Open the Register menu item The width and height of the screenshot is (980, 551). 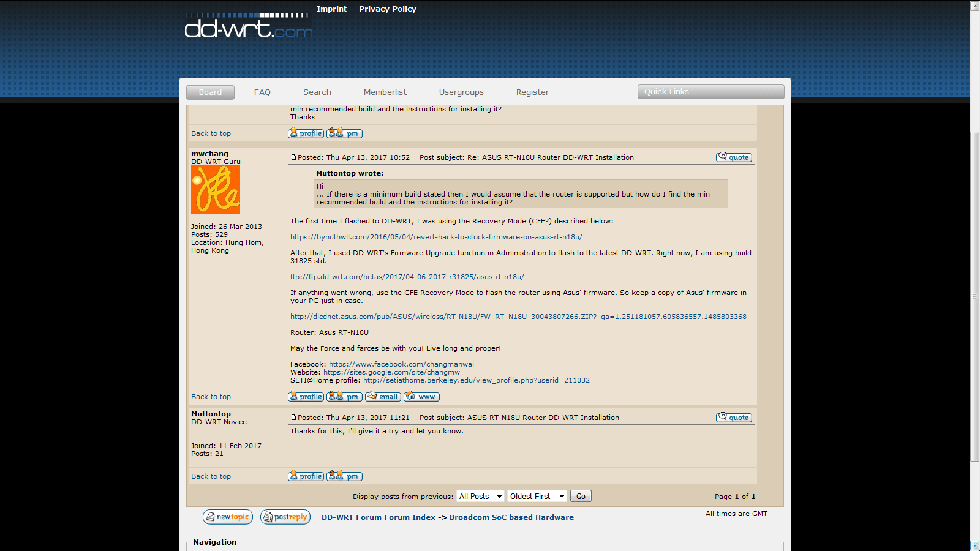pyautogui.click(x=532, y=92)
